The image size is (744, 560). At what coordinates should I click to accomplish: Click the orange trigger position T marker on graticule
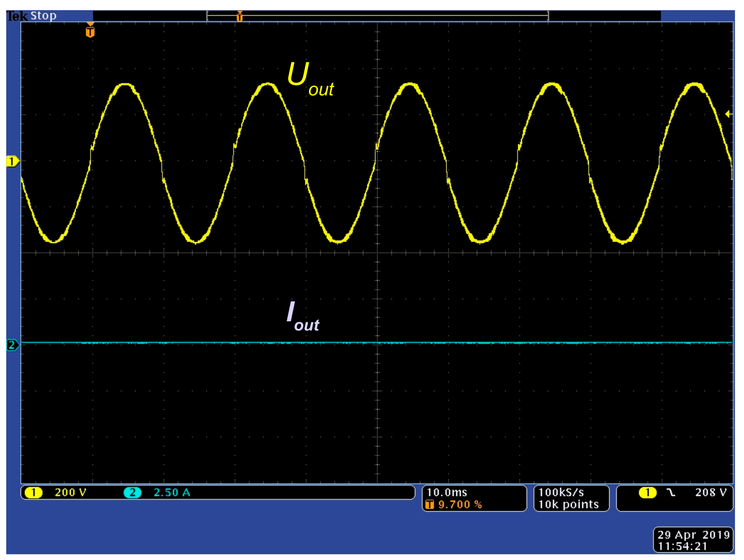click(90, 32)
